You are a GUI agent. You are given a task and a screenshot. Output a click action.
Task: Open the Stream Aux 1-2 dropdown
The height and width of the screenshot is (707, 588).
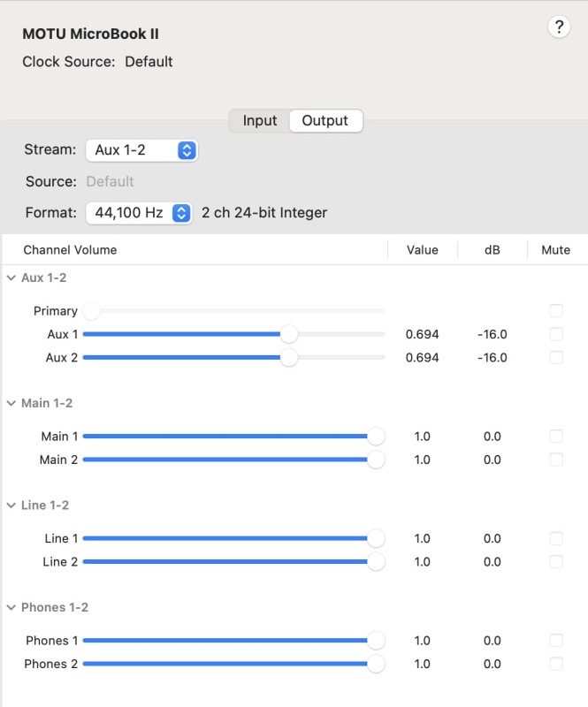pyautogui.click(x=141, y=150)
